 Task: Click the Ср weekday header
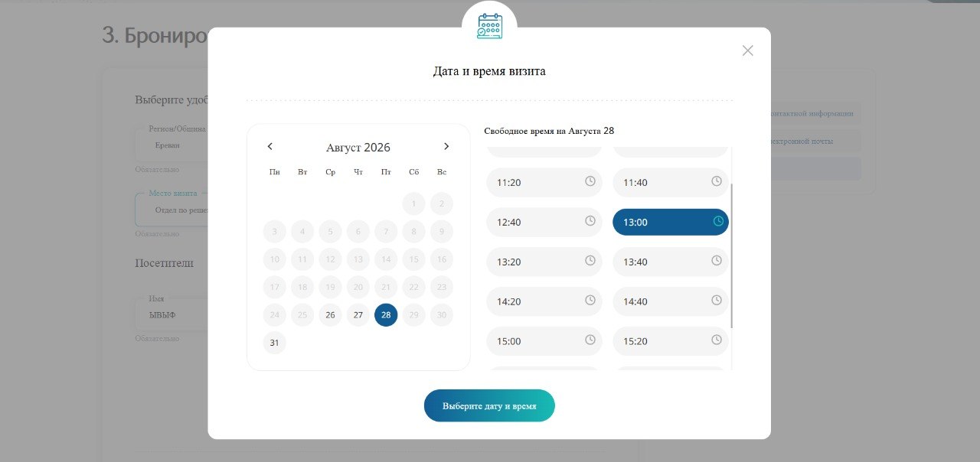(x=330, y=172)
